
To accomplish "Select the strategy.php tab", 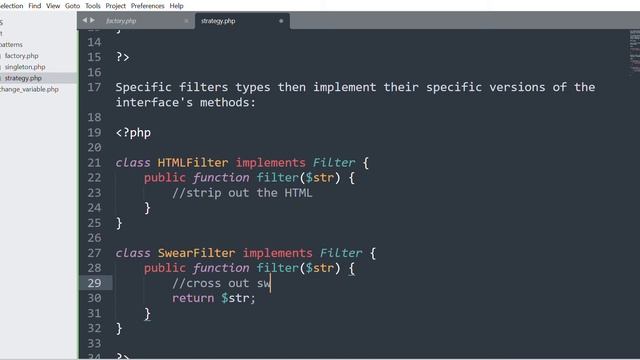I will (218, 21).
